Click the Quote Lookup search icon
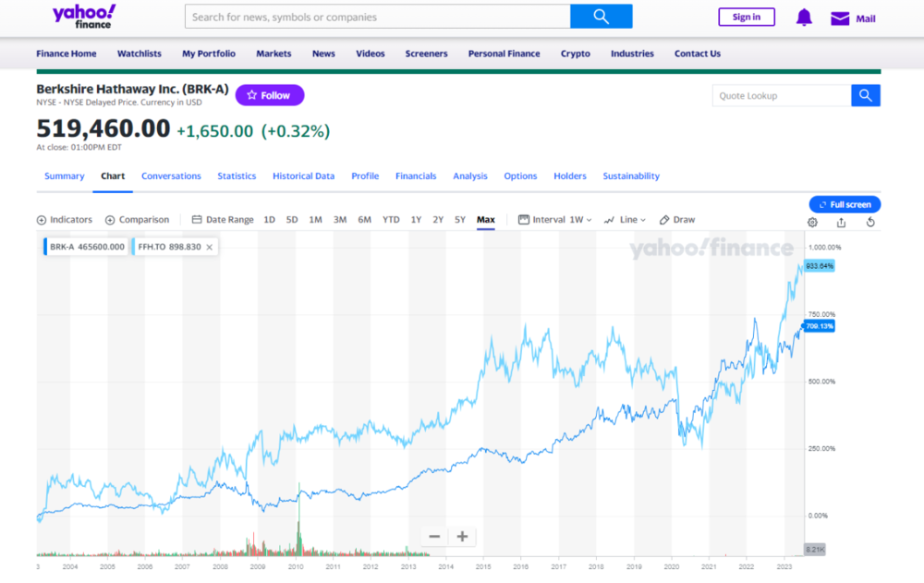924x583 pixels. (x=866, y=95)
